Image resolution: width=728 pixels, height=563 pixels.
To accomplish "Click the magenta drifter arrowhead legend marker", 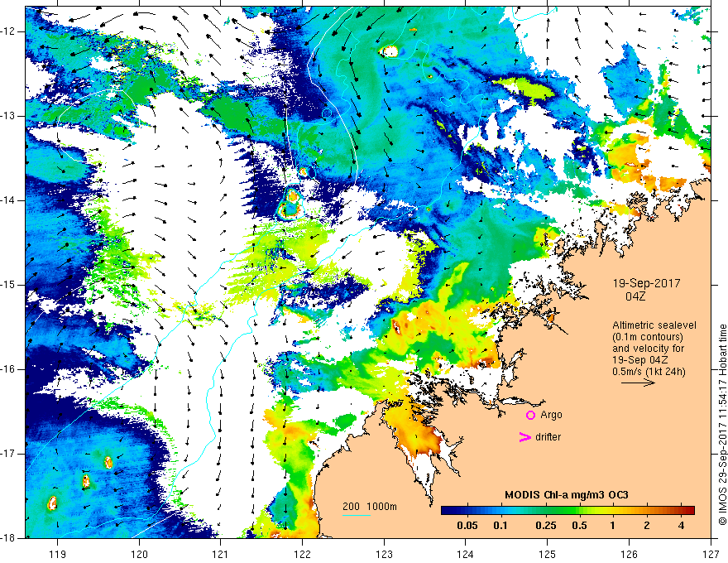I will pos(524,436).
